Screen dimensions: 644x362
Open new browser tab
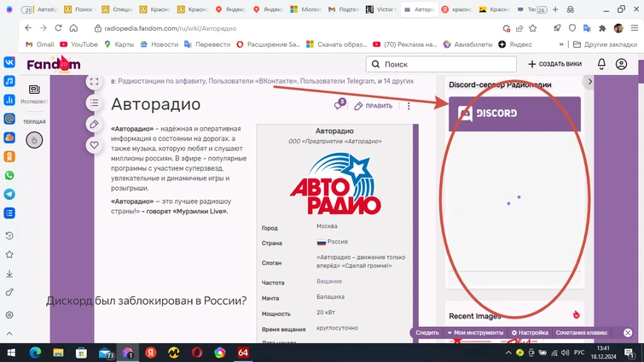pyautogui.click(x=555, y=9)
